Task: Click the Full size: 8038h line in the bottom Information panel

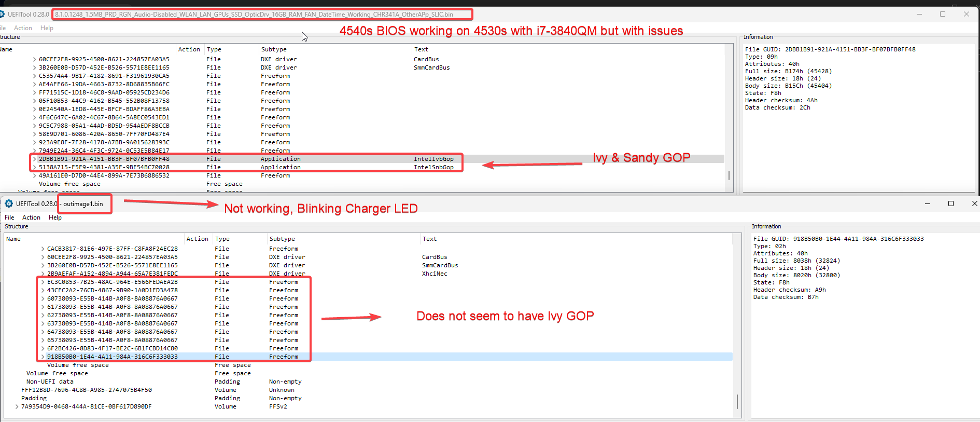Action: 796,261
